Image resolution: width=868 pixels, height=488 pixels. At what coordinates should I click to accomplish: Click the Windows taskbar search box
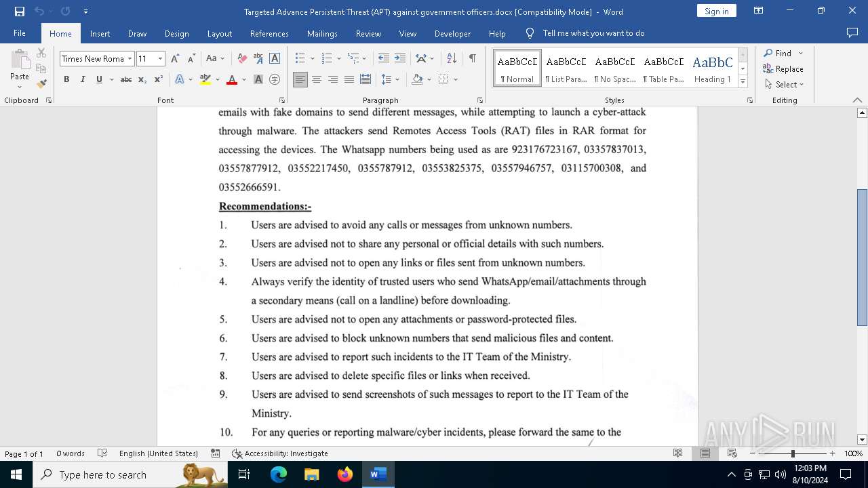[x=130, y=474]
